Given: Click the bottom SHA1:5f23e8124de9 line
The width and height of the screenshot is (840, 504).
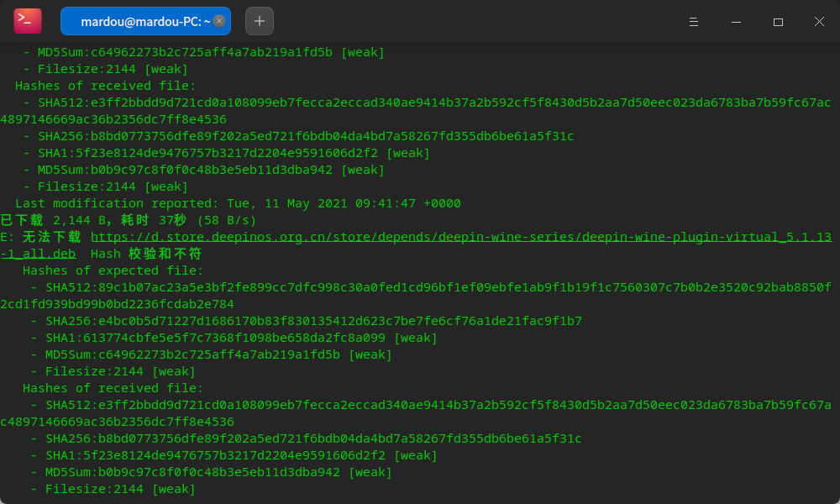Looking at the screenshot, I should point(234,455).
